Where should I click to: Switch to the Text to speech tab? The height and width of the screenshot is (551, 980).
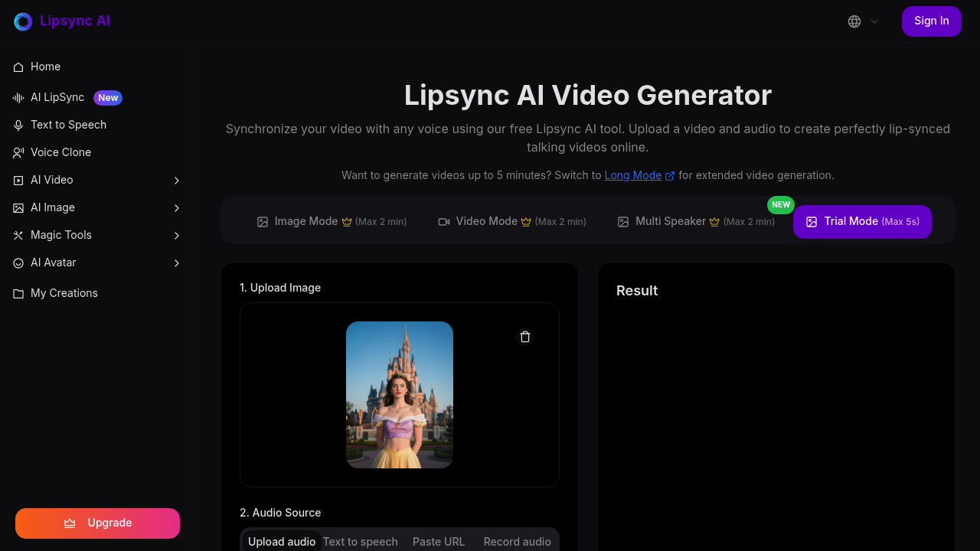(360, 541)
